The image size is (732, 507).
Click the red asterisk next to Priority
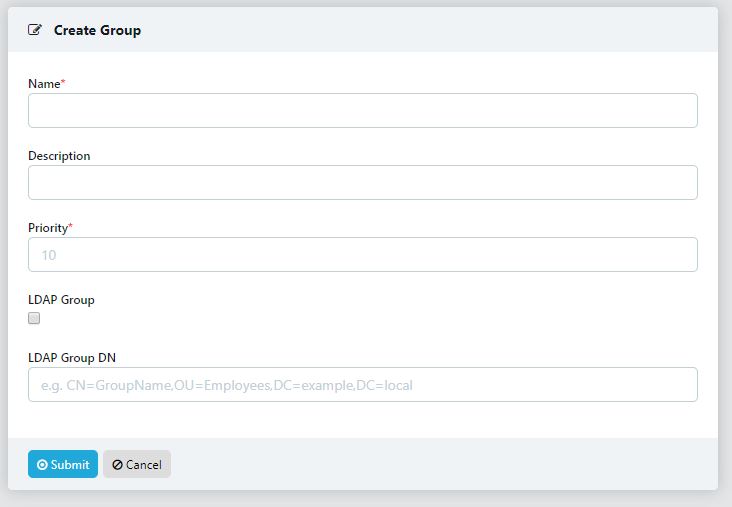(x=70, y=227)
